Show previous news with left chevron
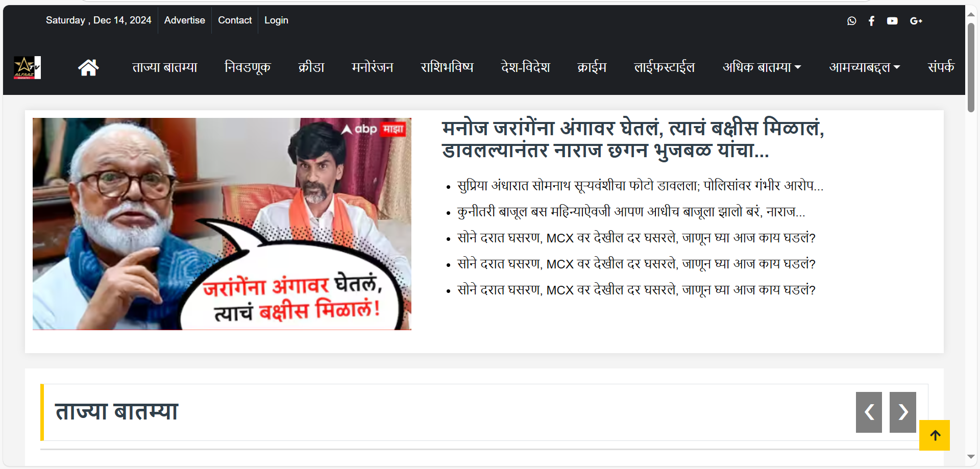The width and height of the screenshot is (980, 469). coord(869,412)
